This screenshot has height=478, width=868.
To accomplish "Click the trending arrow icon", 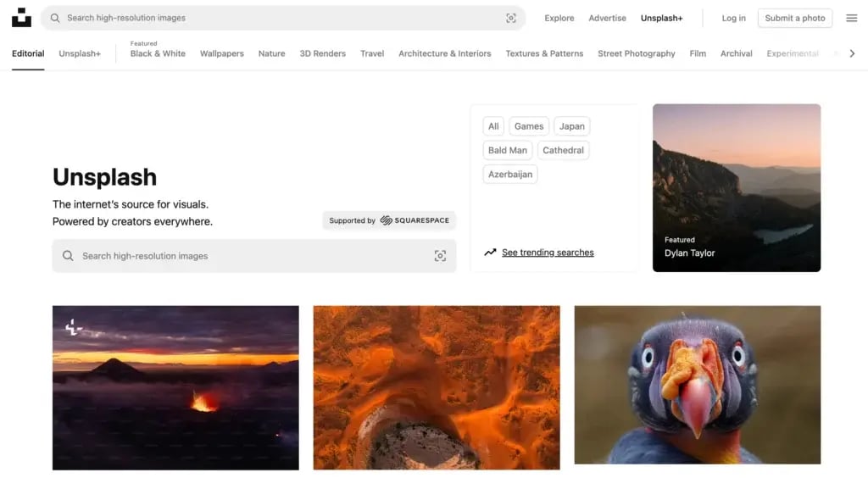I will (x=490, y=253).
